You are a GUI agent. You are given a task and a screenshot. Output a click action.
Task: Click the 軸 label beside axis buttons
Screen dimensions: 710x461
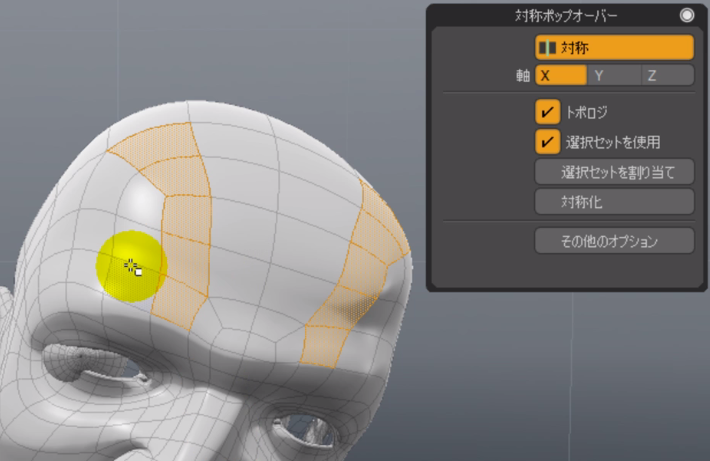pos(523,76)
